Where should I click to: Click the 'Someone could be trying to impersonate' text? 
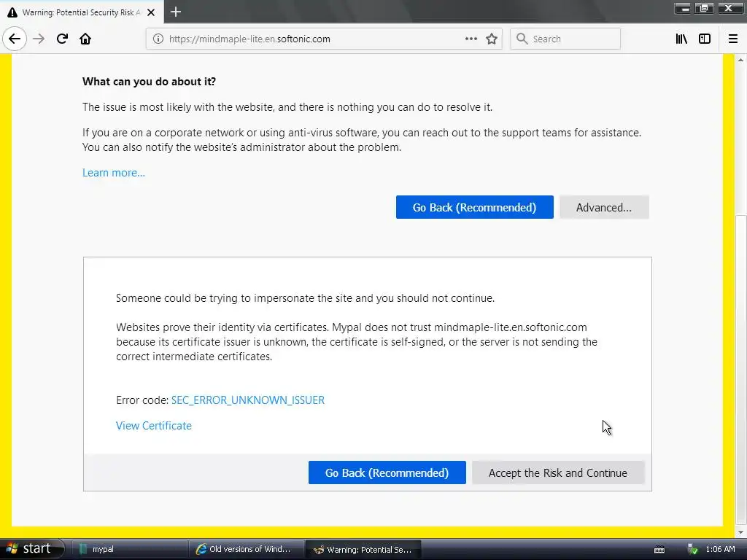pos(306,298)
